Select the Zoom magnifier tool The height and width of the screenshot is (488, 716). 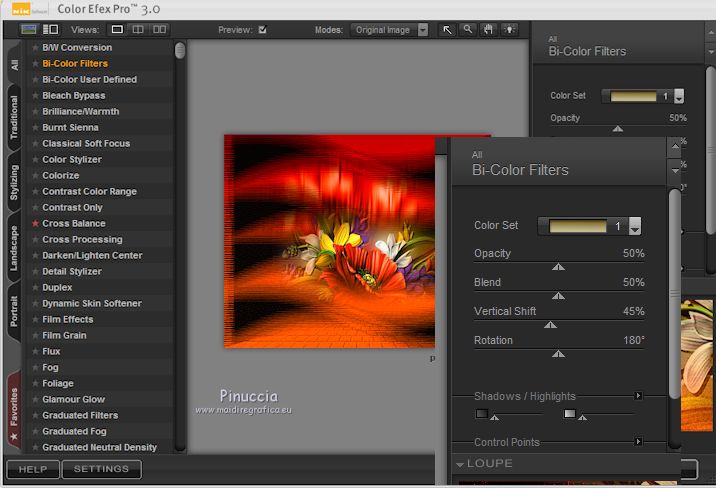(468, 30)
